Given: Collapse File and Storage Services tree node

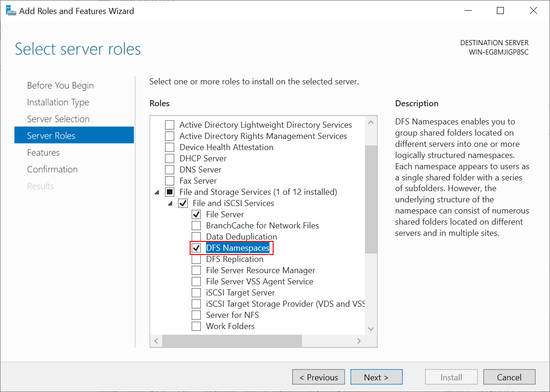Looking at the screenshot, I should tap(156, 192).
